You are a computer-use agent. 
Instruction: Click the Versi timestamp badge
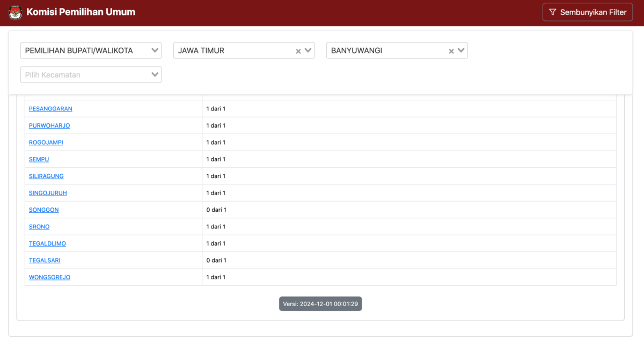click(320, 304)
